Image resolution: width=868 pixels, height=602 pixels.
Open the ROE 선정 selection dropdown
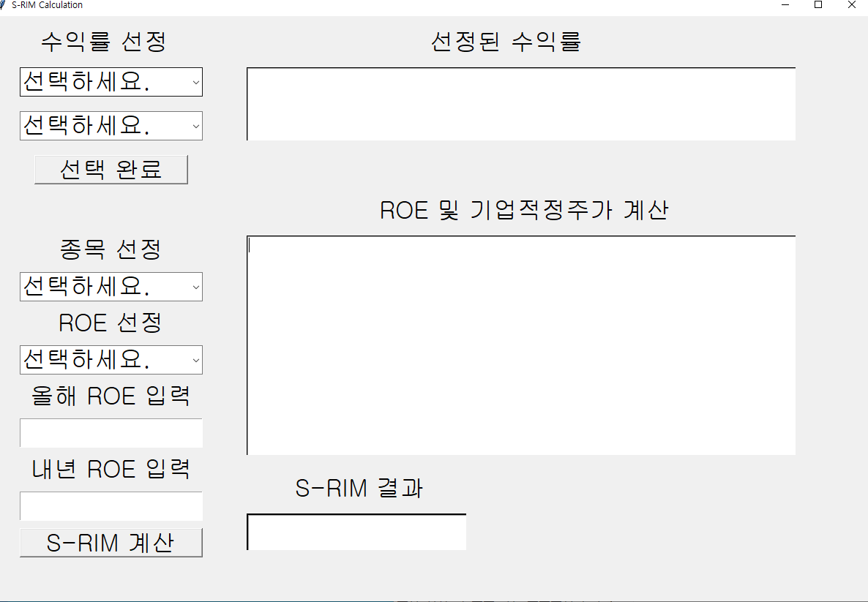[x=195, y=360]
